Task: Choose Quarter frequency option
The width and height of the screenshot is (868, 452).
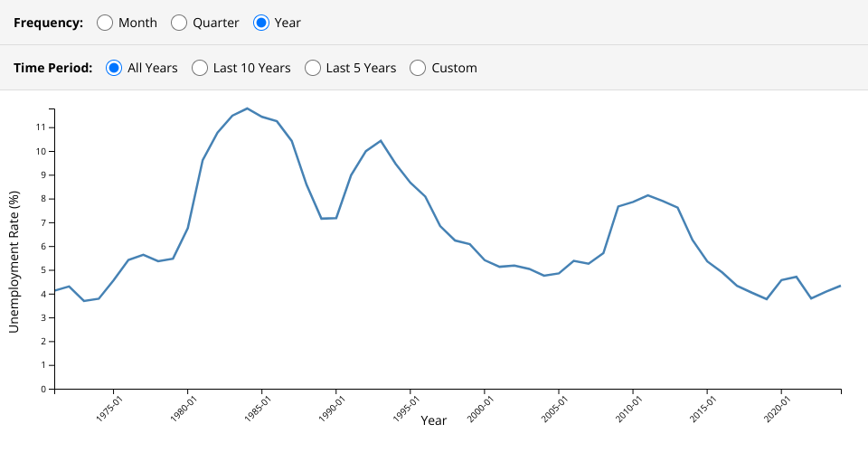Action: (179, 23)
